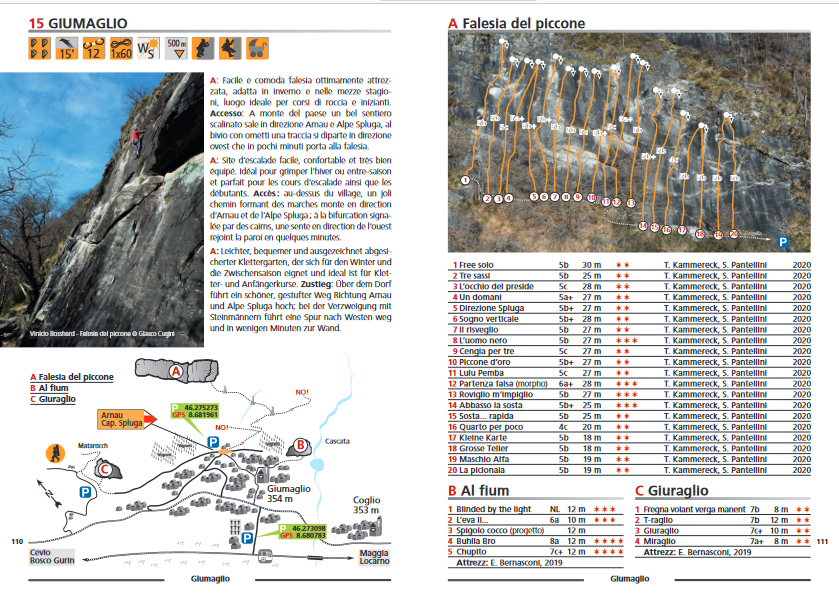This screenshot has height=595, width=839.
Task: Click page number 111
Action: (822, 541)
